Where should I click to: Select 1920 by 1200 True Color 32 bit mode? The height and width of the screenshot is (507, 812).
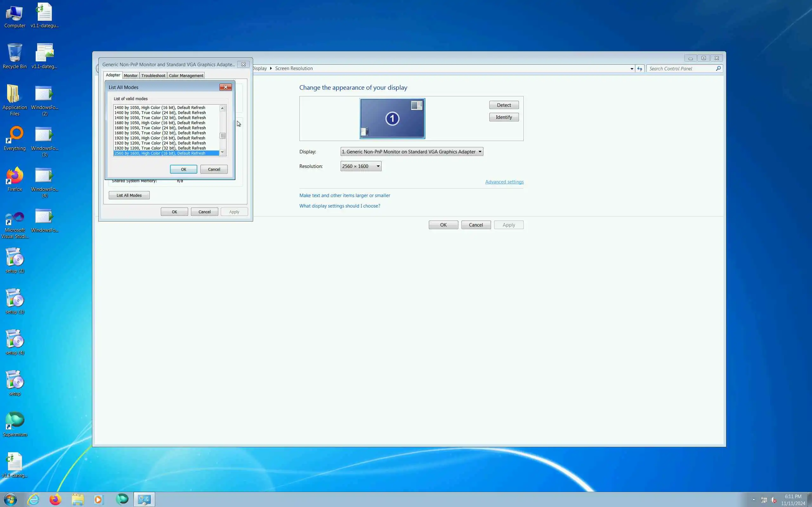160,148
